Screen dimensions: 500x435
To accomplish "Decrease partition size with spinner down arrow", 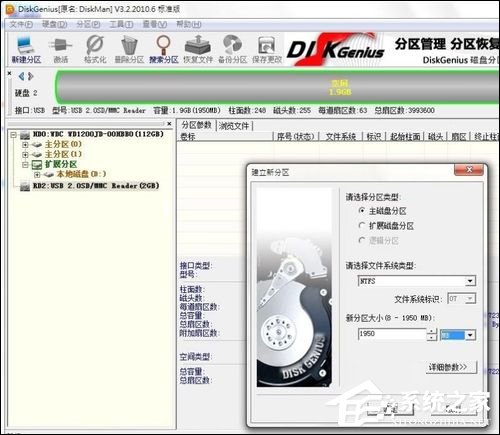I will tap(432, 337).
